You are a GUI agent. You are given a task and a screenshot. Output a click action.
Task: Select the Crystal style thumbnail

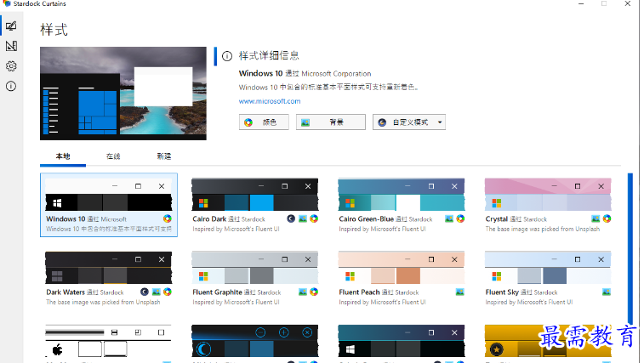(548, 195)
